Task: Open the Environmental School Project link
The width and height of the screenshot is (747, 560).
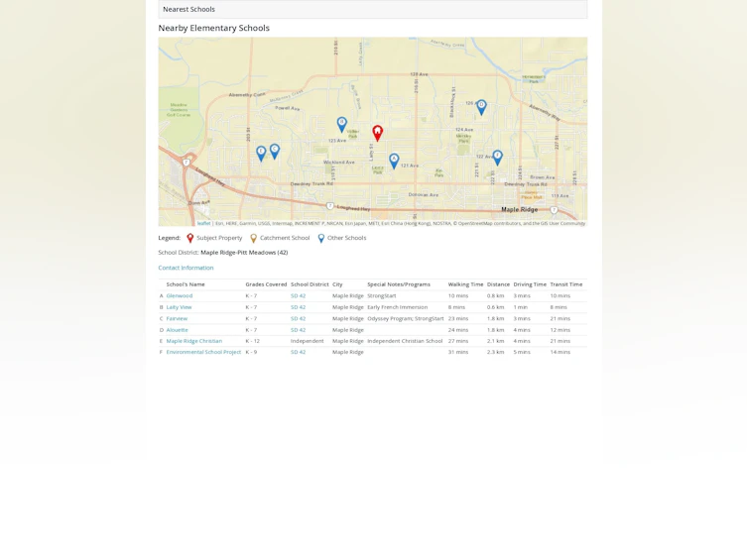Action: 203,352
